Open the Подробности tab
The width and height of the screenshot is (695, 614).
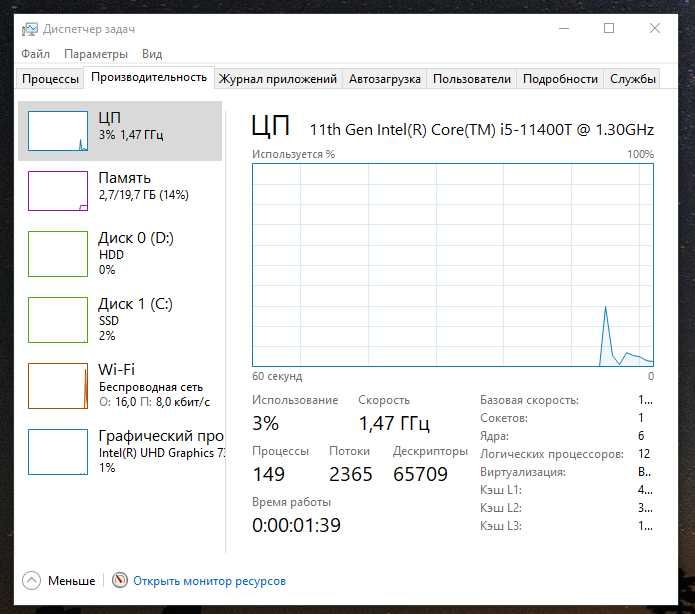coord(560,79)
